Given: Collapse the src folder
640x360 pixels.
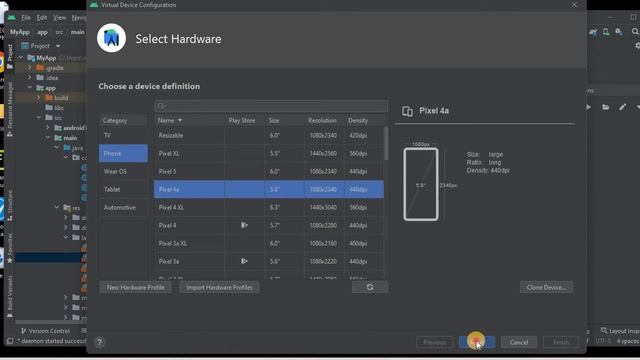Looking at the screenshot, I should [x=39, y=118].
